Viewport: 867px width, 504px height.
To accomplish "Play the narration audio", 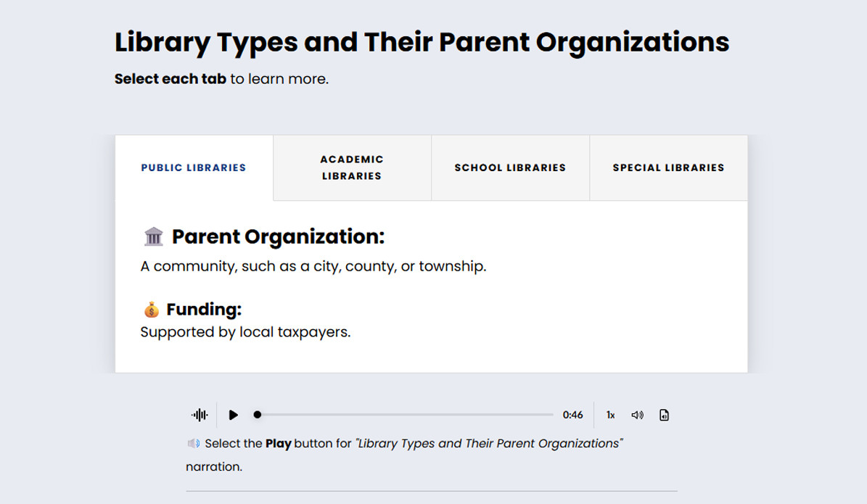I will tap(233, 415).
